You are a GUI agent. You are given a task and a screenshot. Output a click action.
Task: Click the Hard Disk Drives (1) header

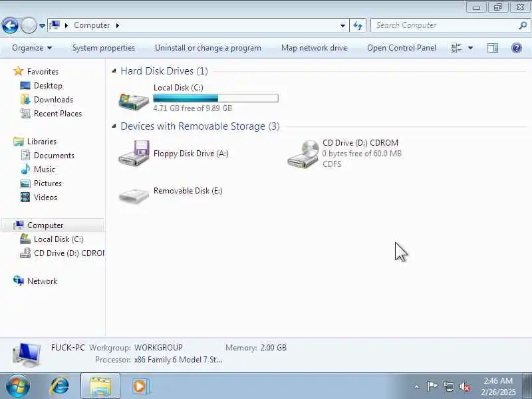pyautogui.click(x=164, y=71)
